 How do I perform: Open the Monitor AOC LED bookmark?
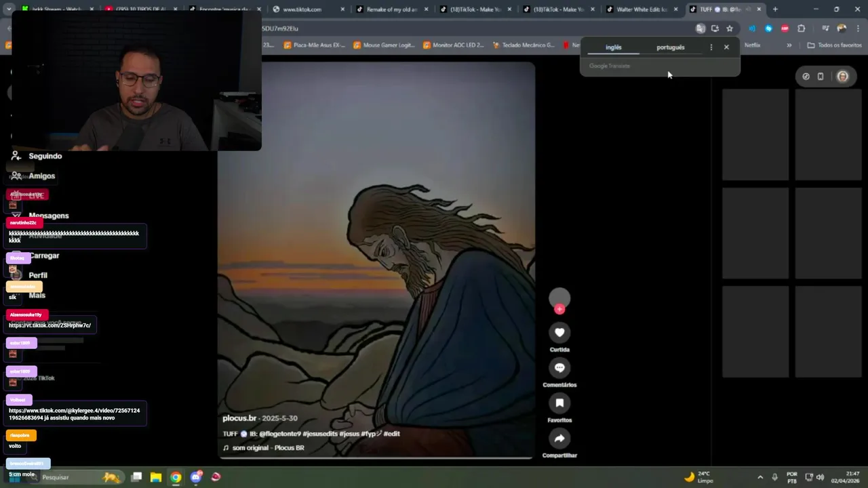click(x=453, y=45)
